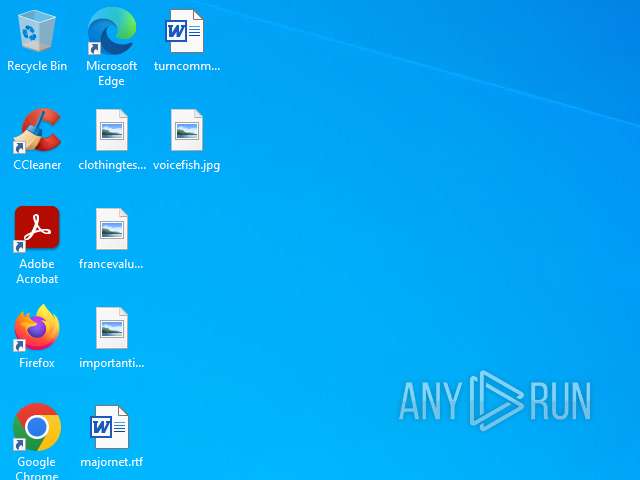Select the Adobe Acrobat shortcut

[x=37, y=229]
